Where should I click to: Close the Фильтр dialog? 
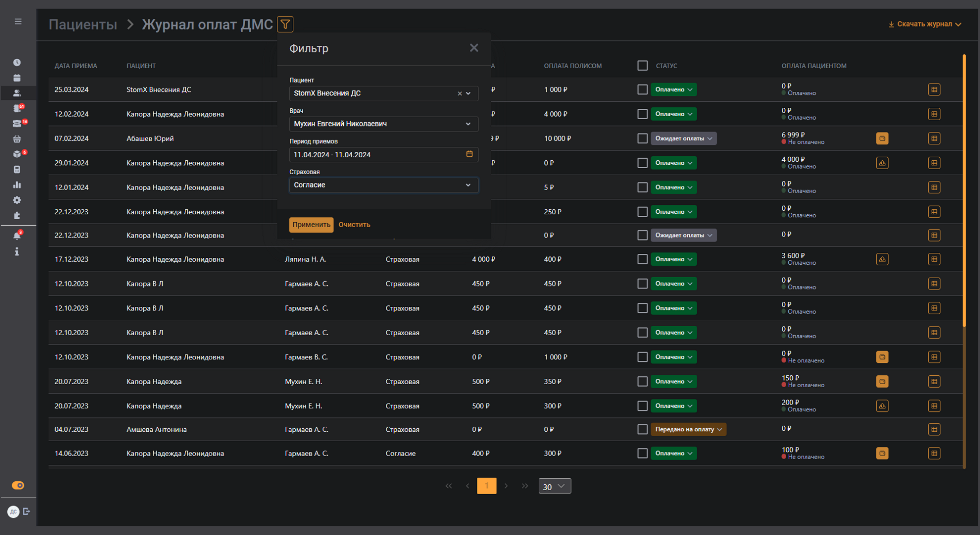click(x=474, y=48)
